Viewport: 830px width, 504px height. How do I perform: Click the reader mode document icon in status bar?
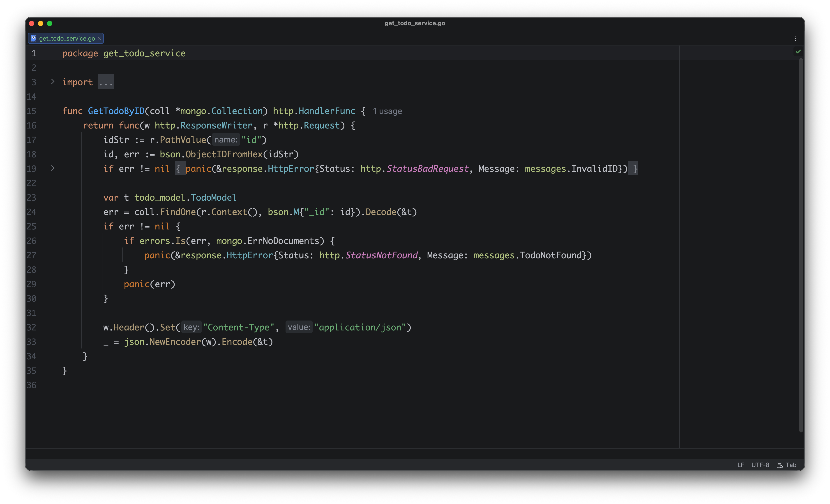pyautogui.click(x=779, y=465)
